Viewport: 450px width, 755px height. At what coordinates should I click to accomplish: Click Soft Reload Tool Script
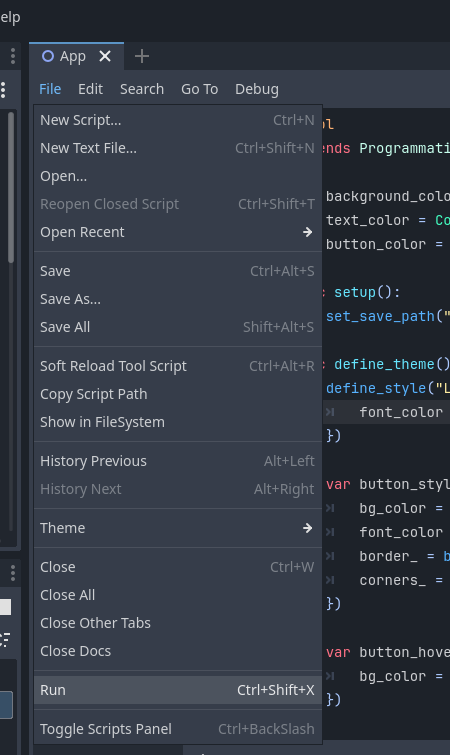178,366
